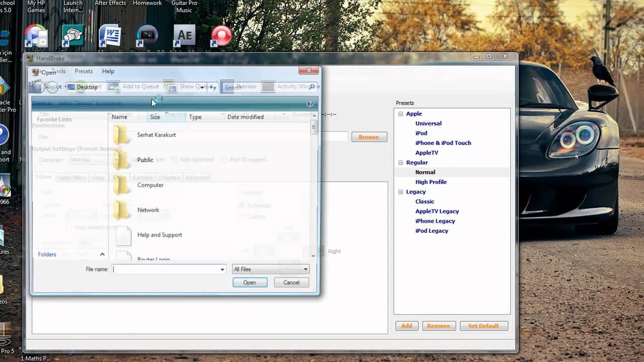
Task: Click the Help question mark icon in Open dialog
Action: point(310,104)
